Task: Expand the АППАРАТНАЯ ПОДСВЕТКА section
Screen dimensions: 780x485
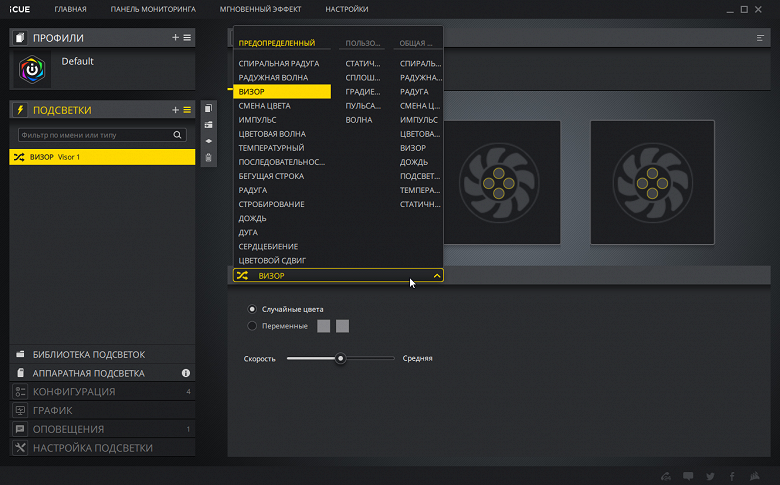Action: (88, 373)
